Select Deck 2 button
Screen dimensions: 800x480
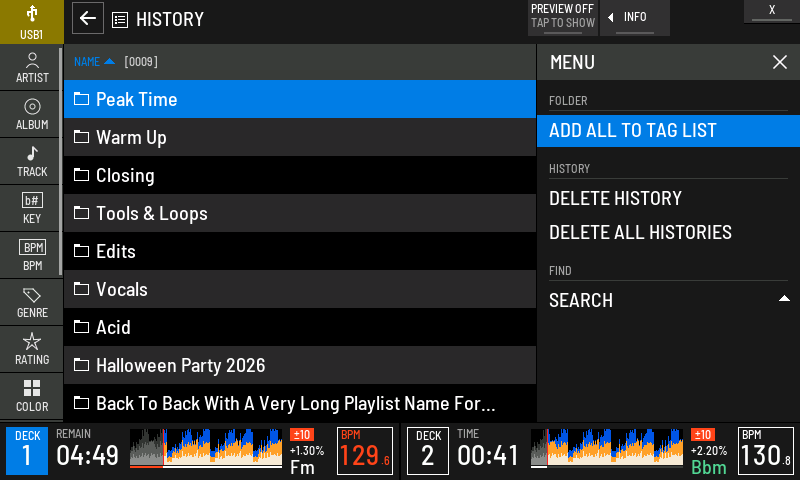(428, 451)
